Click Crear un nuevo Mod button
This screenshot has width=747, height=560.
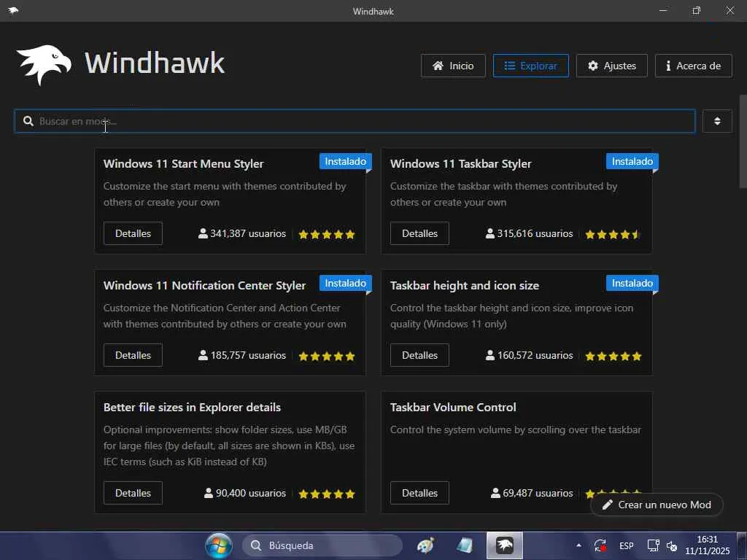point(657,505)
